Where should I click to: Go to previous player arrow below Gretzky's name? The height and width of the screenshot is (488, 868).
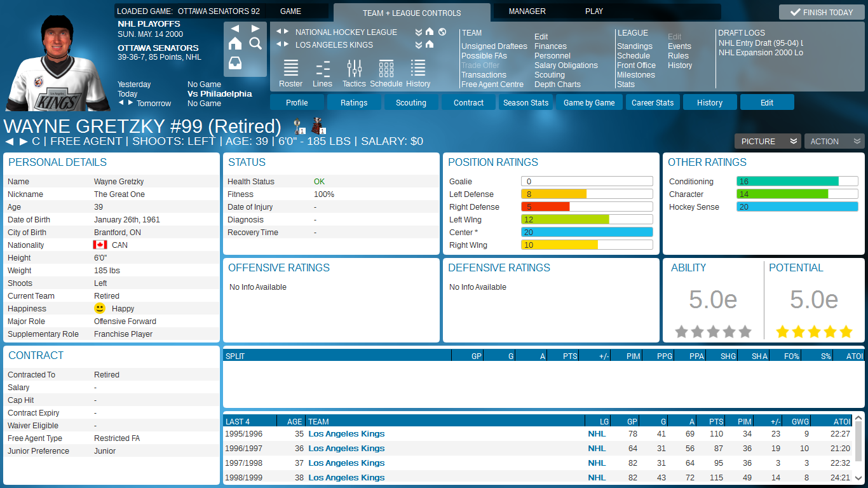pos(9,141)
